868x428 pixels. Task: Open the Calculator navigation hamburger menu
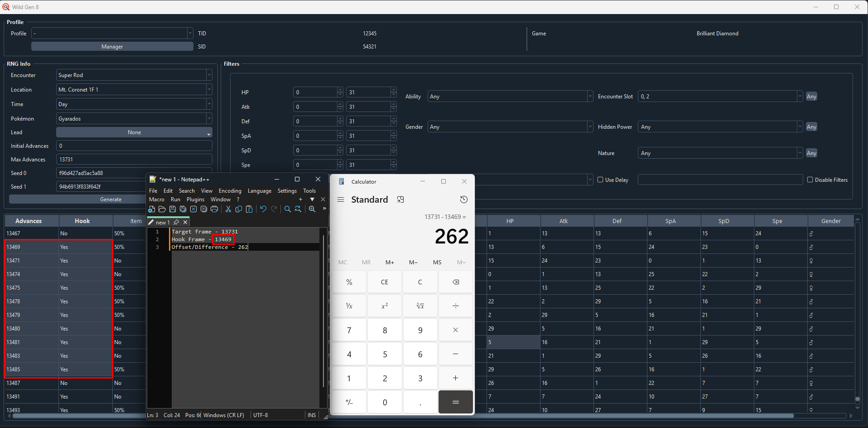pyautogui.click(x=341, y=199)
